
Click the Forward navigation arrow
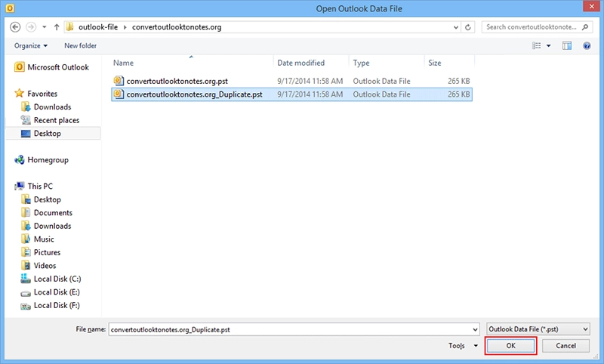(x=31, y=27)
